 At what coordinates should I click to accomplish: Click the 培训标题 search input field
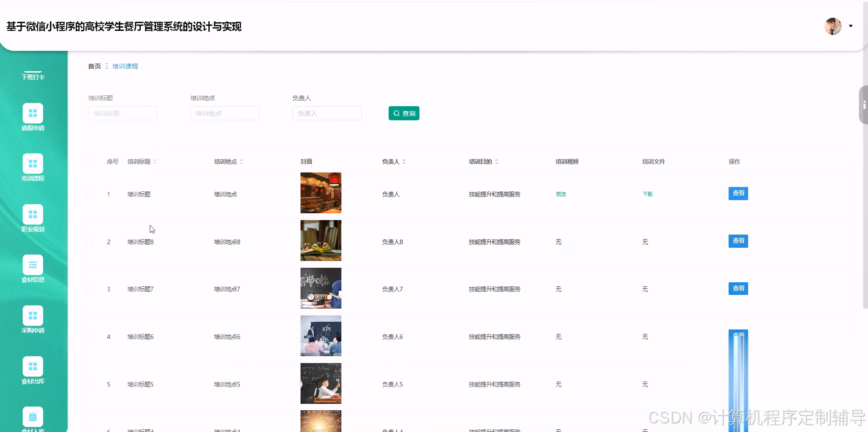pyautogui.click(x=123, y=113)
